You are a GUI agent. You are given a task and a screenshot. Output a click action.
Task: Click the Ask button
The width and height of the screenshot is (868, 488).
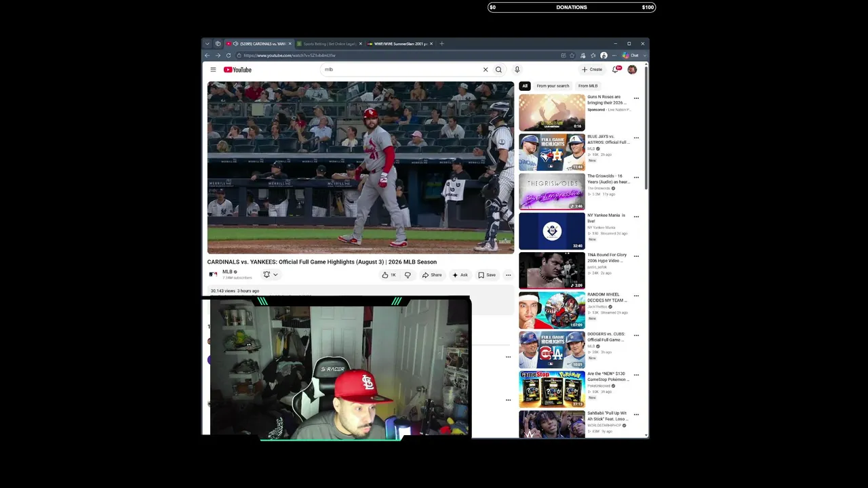click(x=460, y=275)
